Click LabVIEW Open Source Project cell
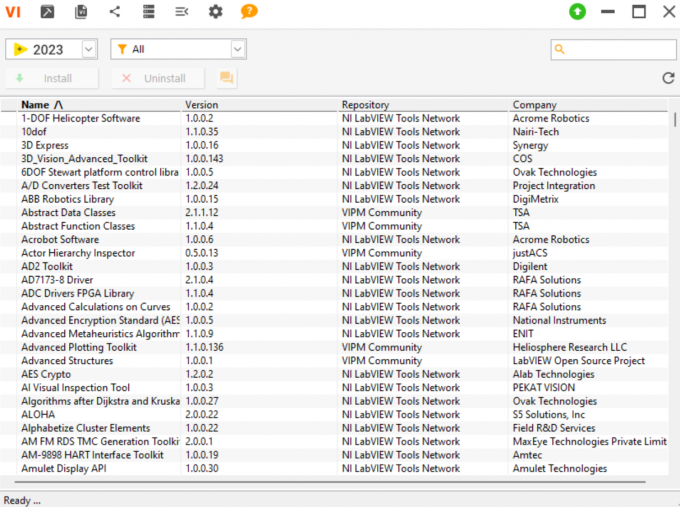The width and height of the screenshot is (680, 507). click(579, 360)
